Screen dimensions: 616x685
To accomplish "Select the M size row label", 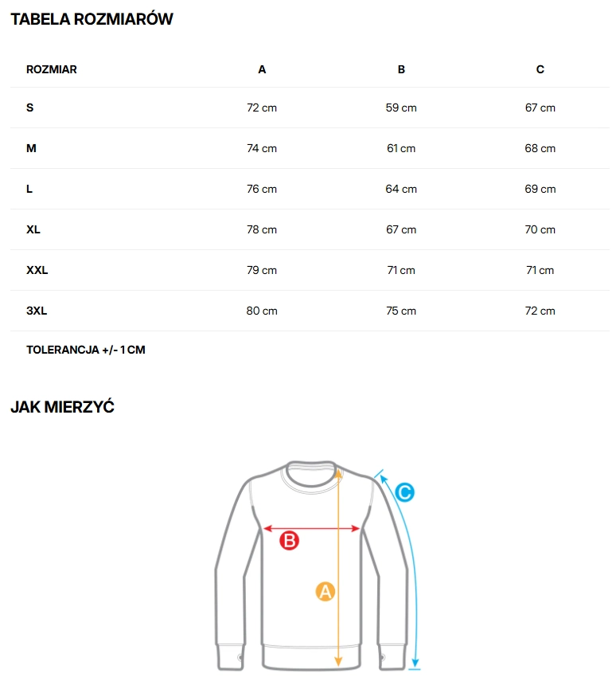I will coord(32,148).
